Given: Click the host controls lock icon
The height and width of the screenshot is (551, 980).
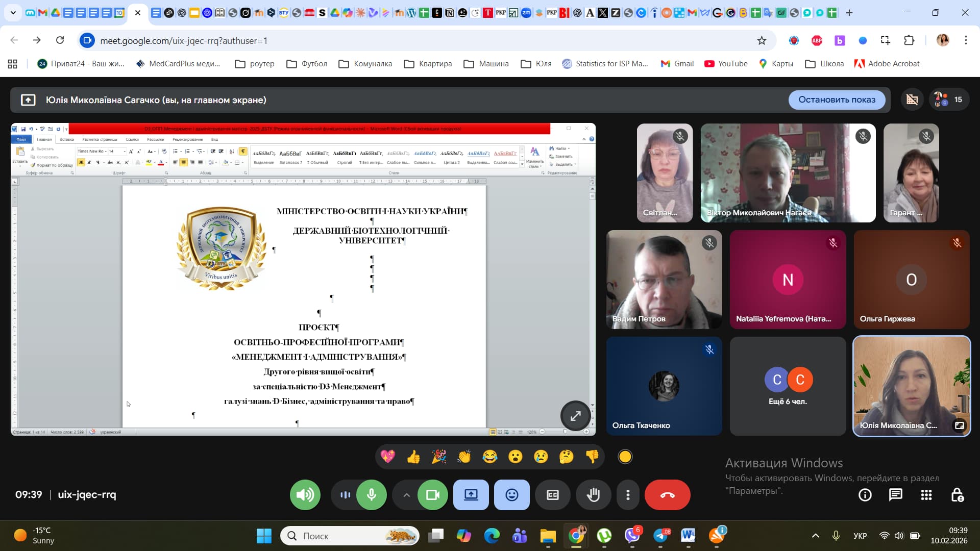Looking at the screenshot, I should pyautogui.click(x=957, y=495).
